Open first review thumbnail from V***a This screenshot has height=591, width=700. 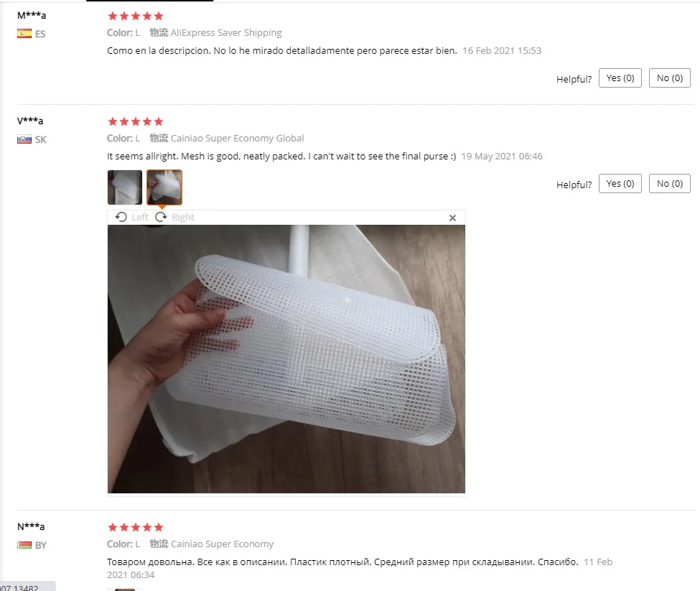(x=125, y=187)
